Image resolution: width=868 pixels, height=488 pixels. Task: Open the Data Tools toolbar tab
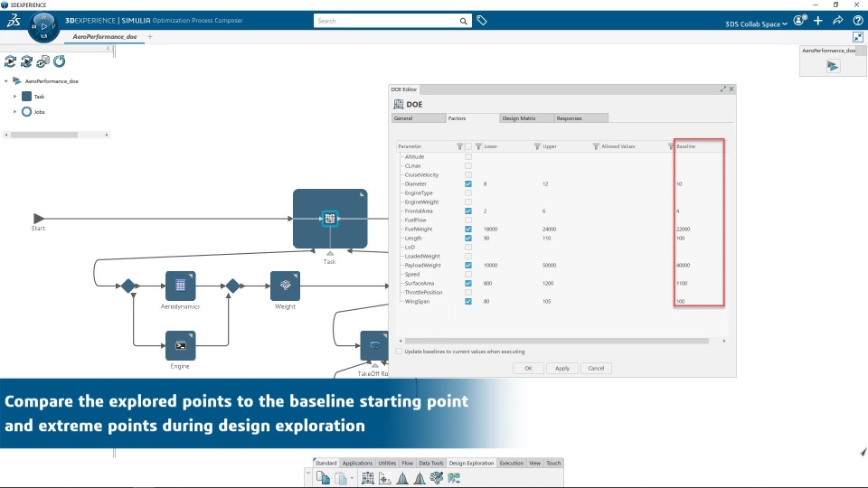430,463
